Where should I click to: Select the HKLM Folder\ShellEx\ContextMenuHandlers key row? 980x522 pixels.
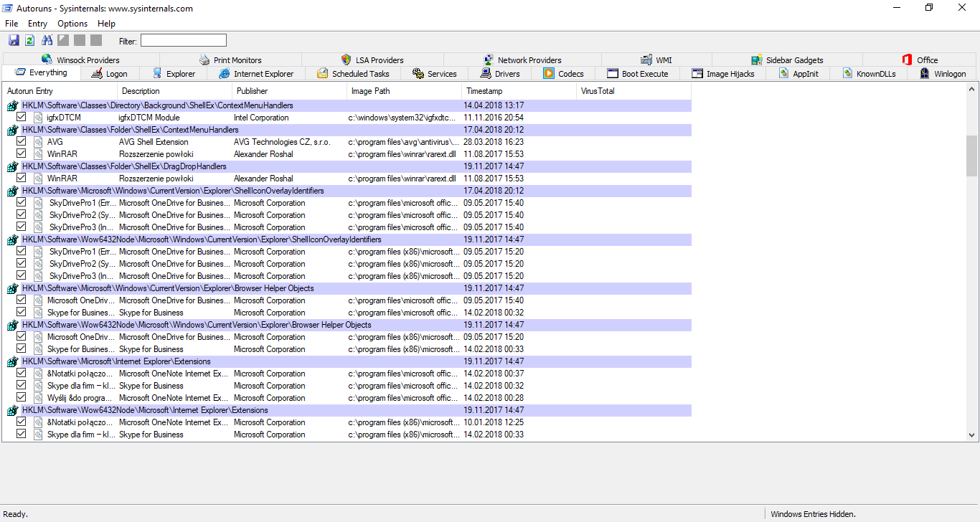point(348,130)
